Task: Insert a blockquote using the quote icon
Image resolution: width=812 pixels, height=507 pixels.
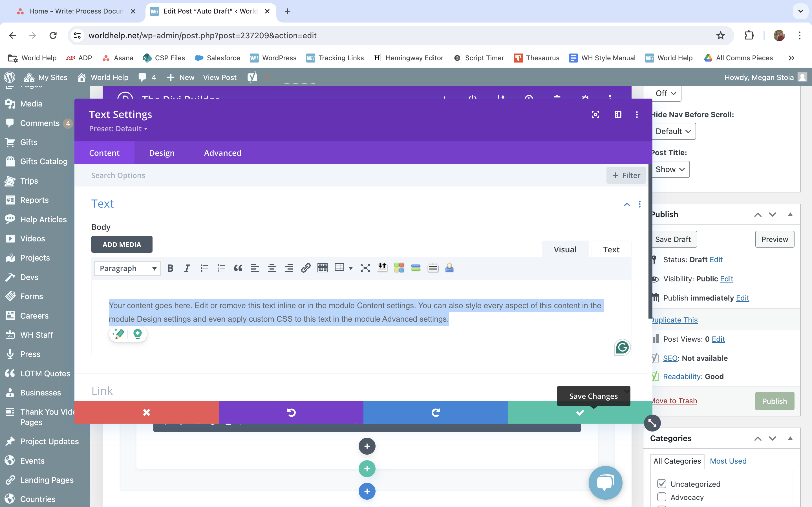Action: 238,268
